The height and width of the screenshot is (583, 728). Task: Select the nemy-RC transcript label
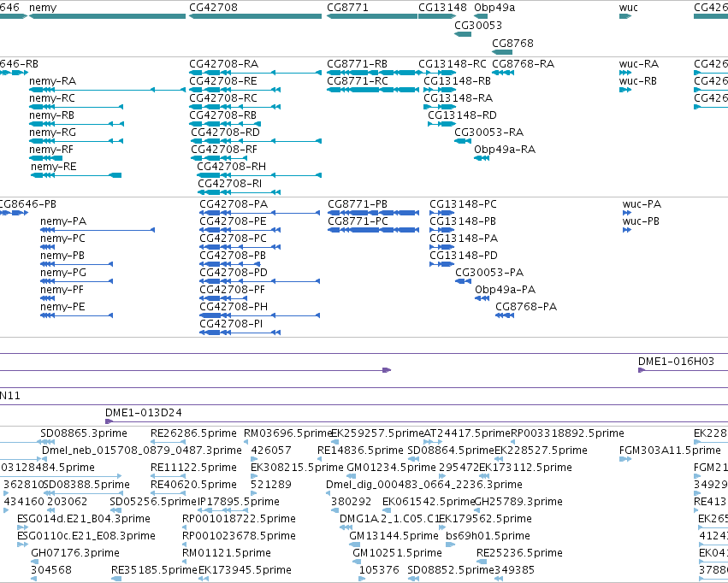pyautogui.click(x=52, y=98)
